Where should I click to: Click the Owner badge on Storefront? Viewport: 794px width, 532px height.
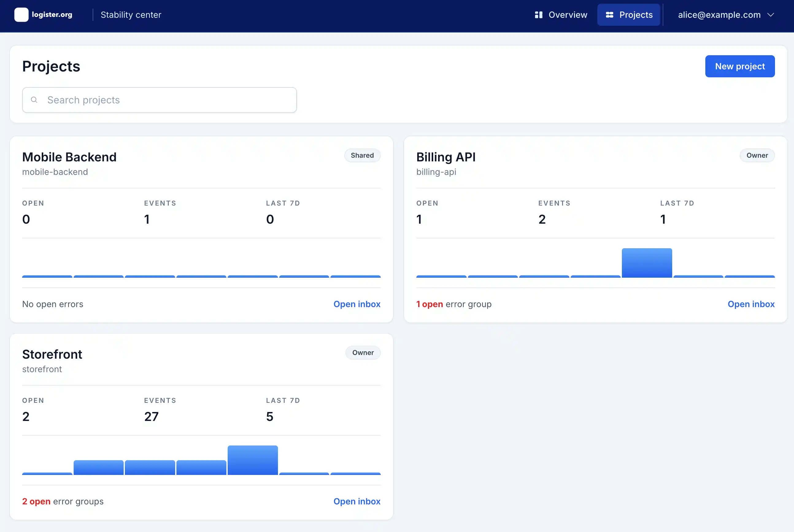[363, 353]
